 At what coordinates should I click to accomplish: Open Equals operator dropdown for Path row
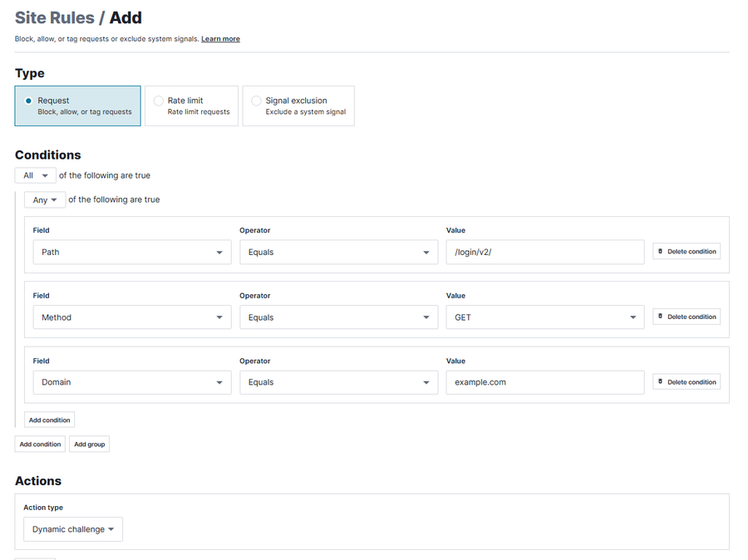point(339,252)
